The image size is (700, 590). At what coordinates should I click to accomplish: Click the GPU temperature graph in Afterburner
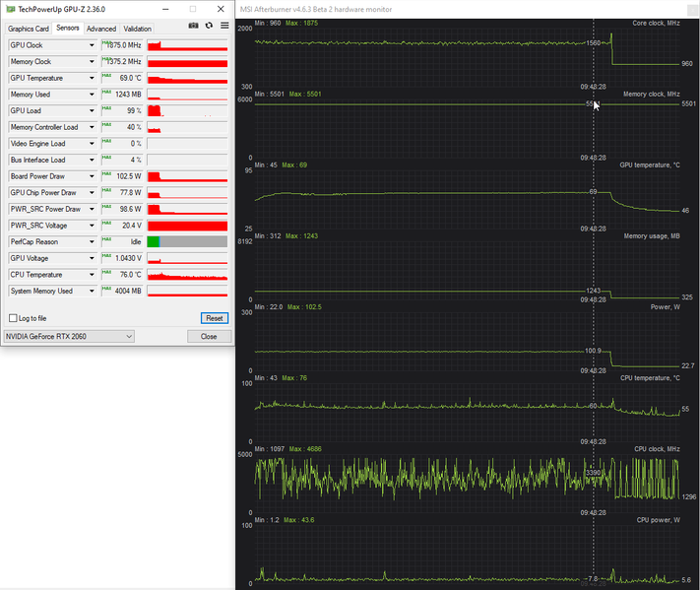(x=468, y=199)
